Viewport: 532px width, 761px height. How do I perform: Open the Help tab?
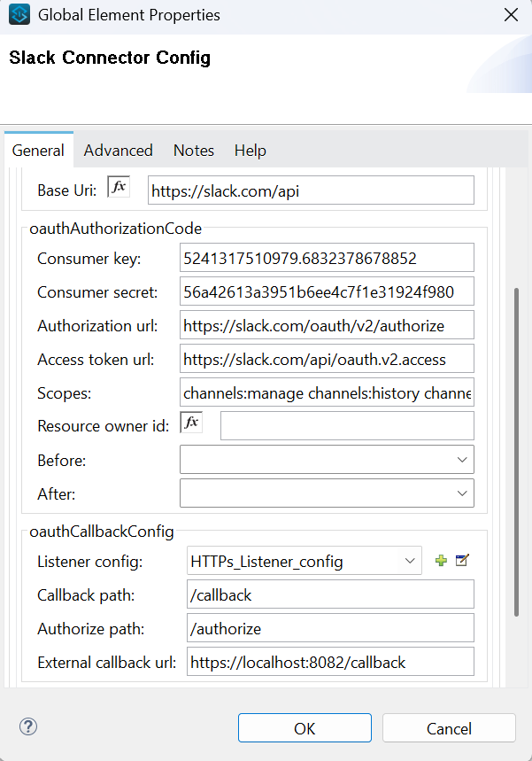click(x=251, y=151)
